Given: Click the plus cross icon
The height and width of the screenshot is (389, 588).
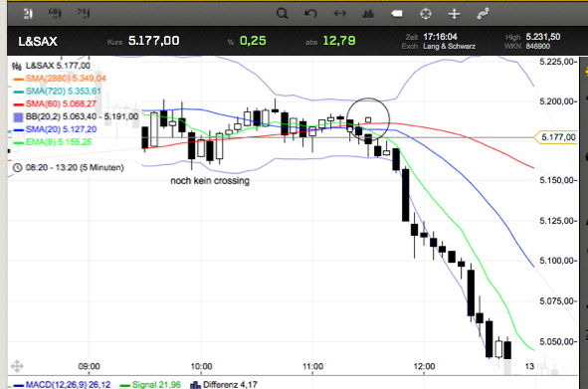Looking at the screenshot, I should (454, 14).
